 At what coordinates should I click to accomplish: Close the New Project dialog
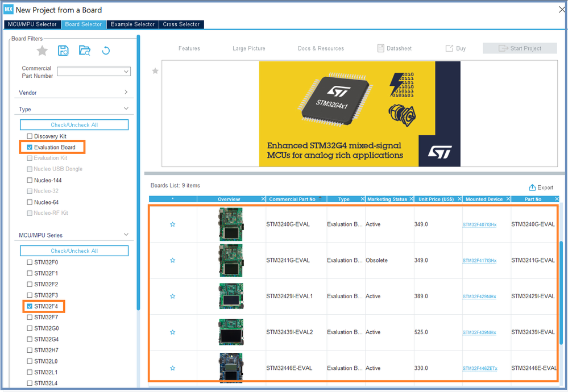[562, 10]
